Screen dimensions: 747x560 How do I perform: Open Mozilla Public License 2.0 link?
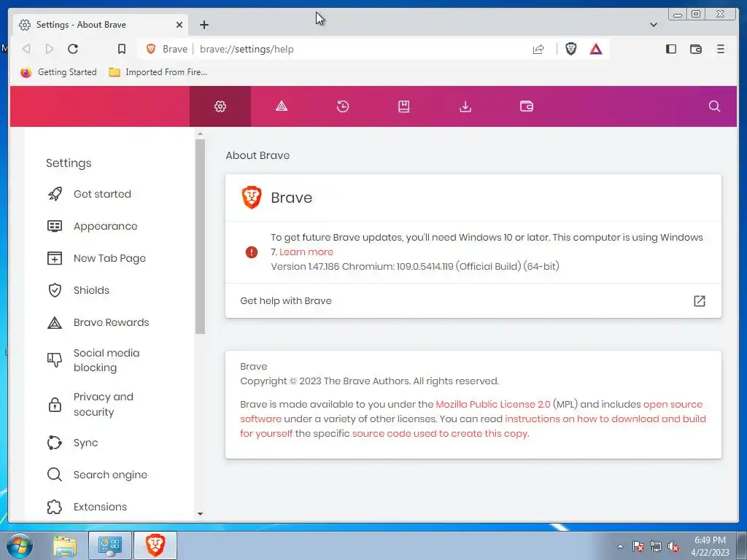492,404
